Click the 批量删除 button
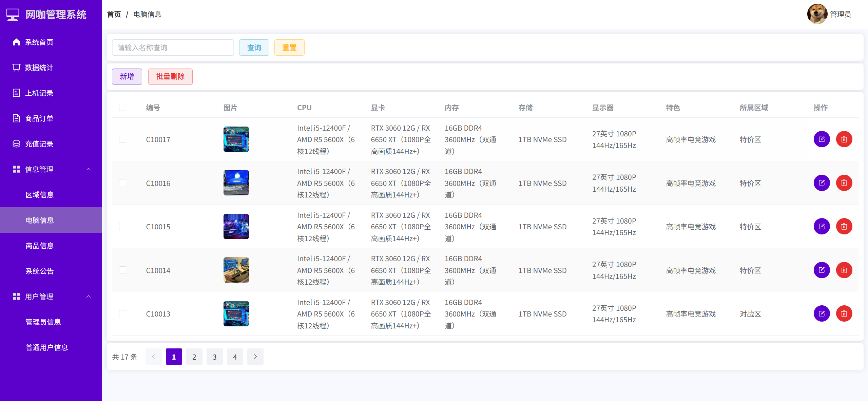This screenshot has height=401, width=868. (170, 77)
